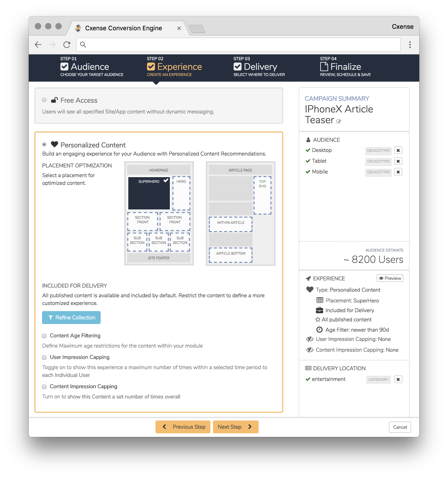Focus the browser address bar
This screenshot has width=448, height=478.
coord(238,45)
